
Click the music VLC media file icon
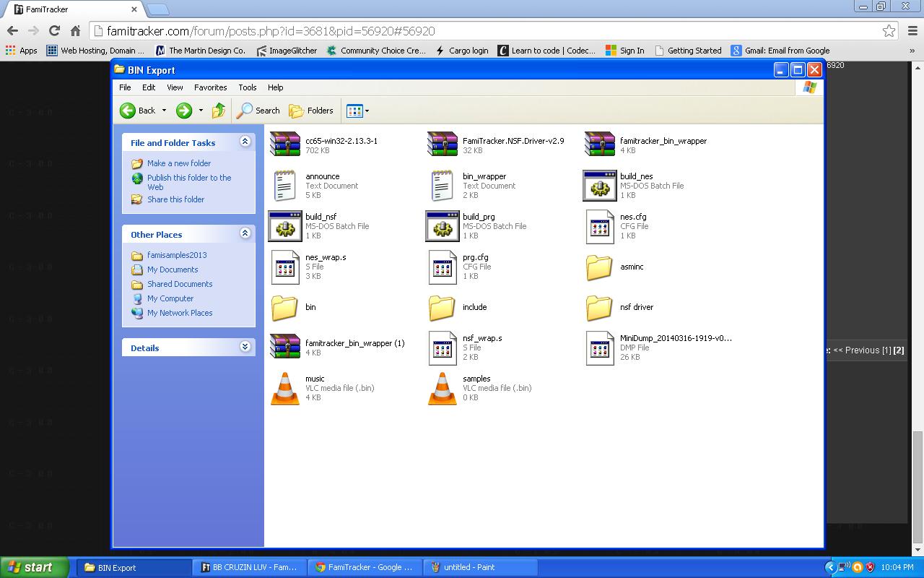coord(284,388)
